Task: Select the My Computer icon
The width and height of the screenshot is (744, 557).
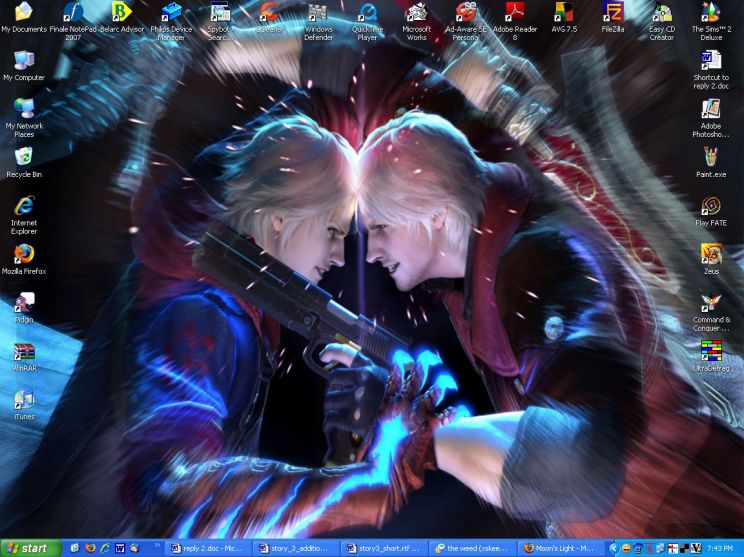Action: pos(24,65)
